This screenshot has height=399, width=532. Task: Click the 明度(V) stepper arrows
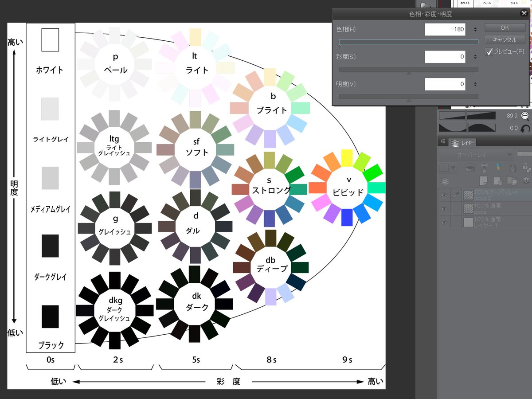tap(475, 84)
